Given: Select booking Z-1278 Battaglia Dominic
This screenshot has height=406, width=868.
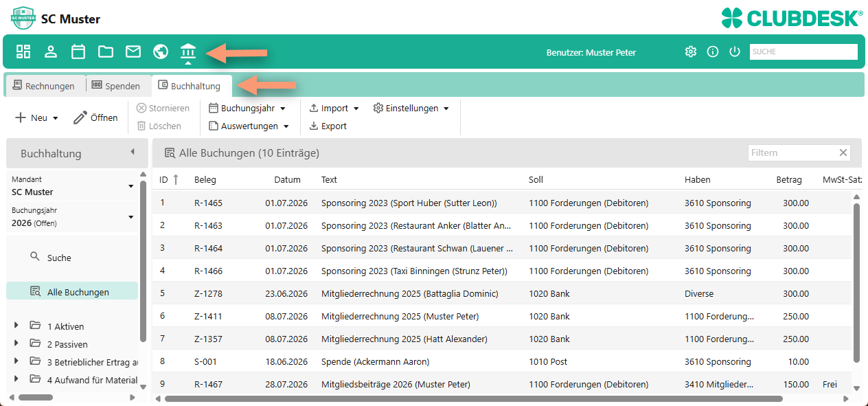Looking at the screenshot, I should (x=502, y=293).
